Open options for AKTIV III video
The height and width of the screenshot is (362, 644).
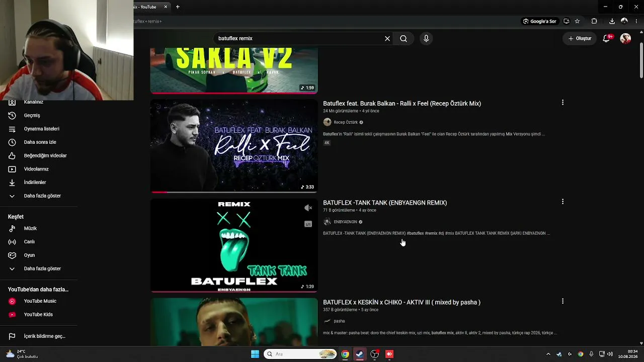[562, 301]
